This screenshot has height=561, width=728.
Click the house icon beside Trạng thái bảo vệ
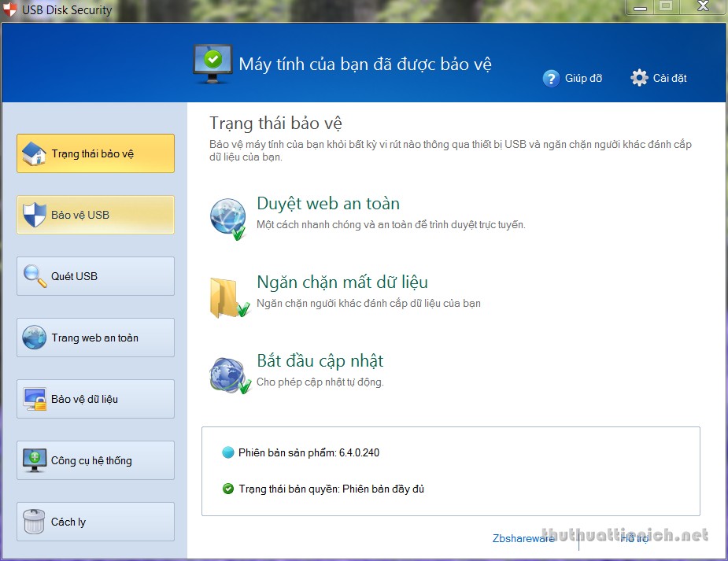pos(34,153)
